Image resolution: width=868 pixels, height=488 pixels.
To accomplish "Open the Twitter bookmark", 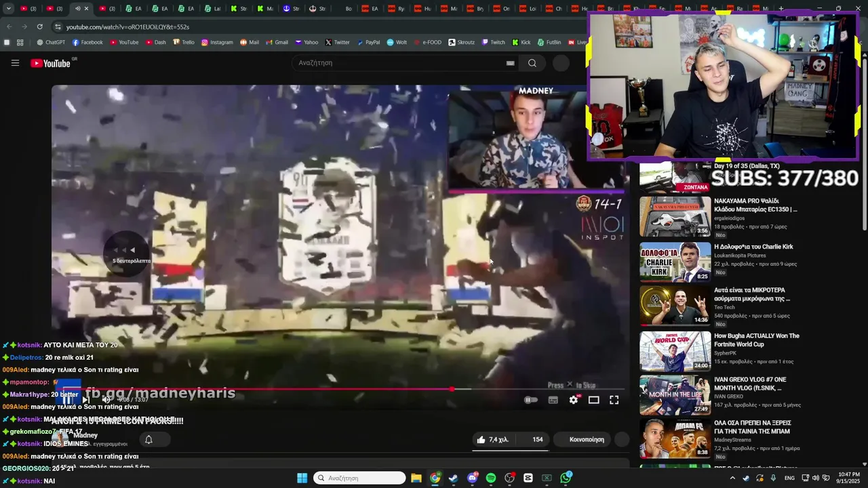I will (338, 42).
